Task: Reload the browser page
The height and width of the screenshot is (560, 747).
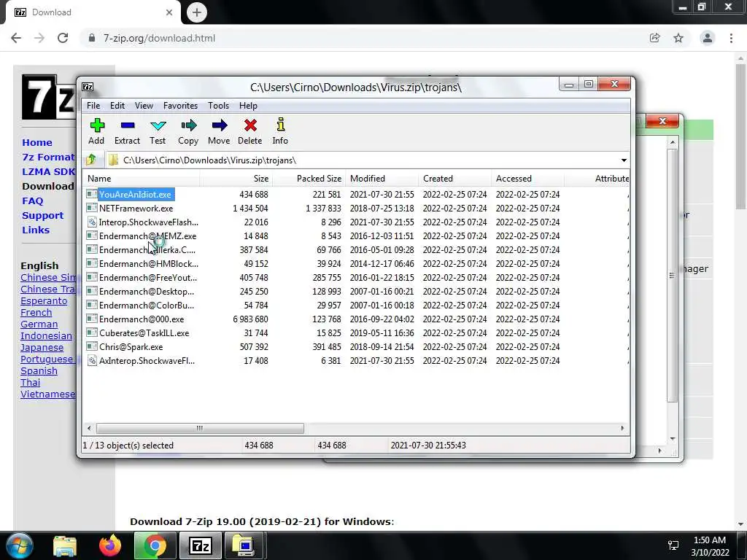Action: (63, 38)
